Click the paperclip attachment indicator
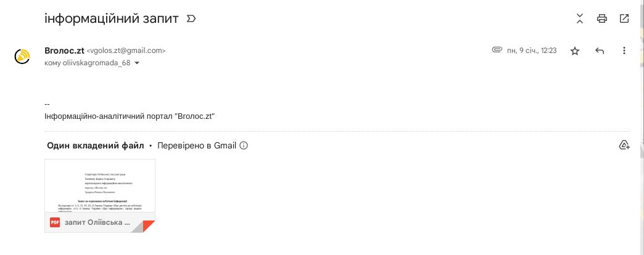 [x=497, y=50]
